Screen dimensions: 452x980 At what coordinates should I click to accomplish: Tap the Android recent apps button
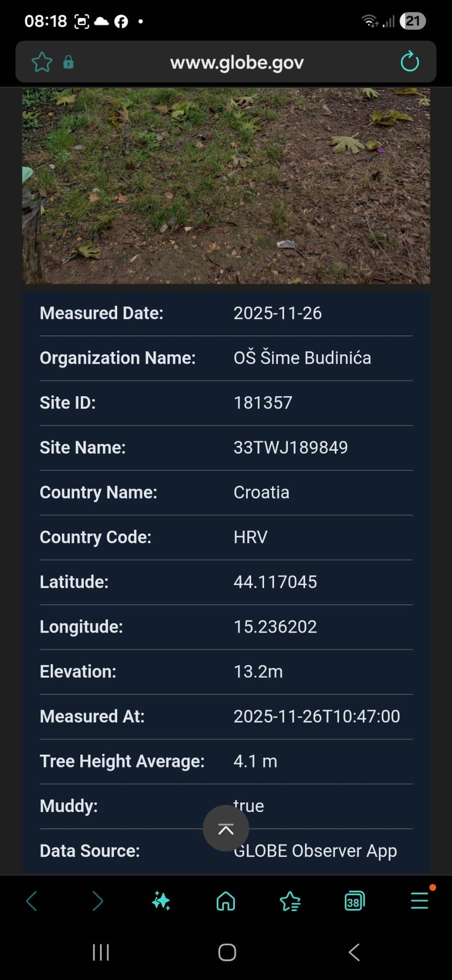(101, 952)
